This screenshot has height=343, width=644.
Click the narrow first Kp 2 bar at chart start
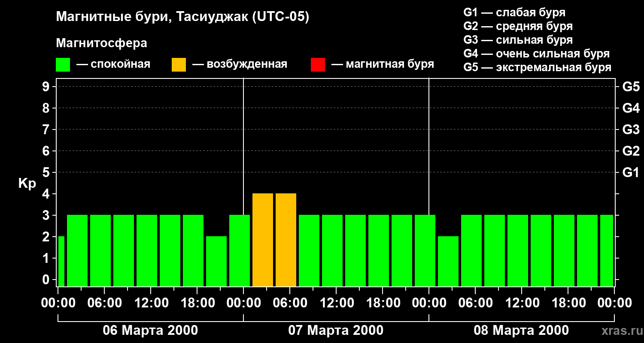[x=61, y=261]
